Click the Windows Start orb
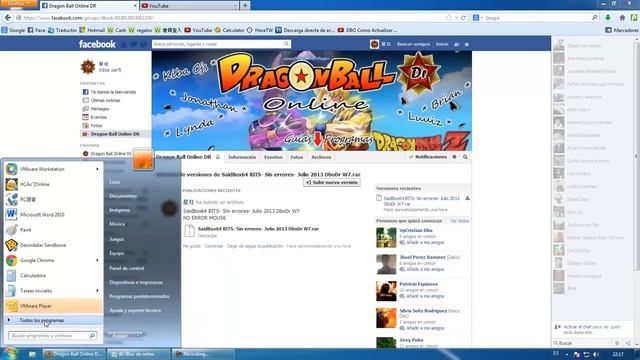Viewport: 640px width, 360px height. point(10,353)
